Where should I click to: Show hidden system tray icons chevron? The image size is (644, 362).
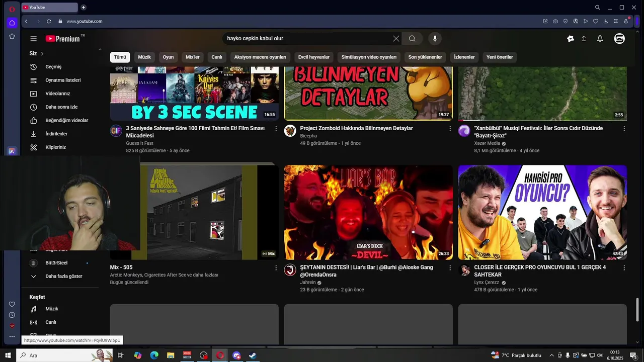pos(551,355)
